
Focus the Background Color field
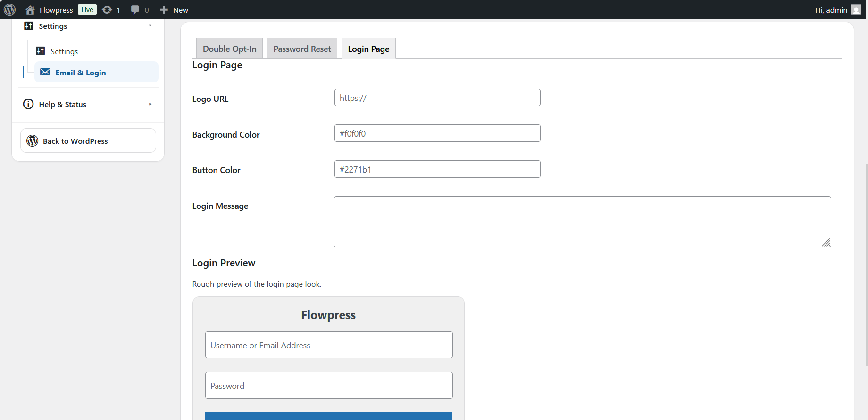[x=437, y=133]
